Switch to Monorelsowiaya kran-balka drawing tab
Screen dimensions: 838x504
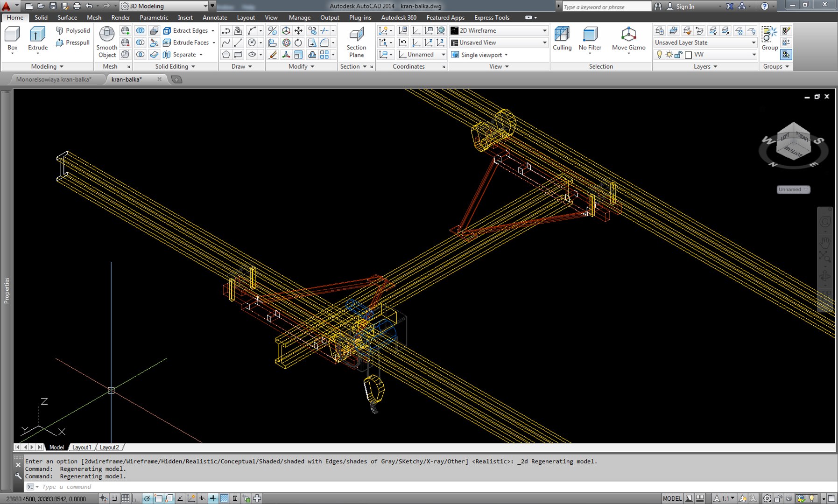pyautogui.click(x=53, y=79)
